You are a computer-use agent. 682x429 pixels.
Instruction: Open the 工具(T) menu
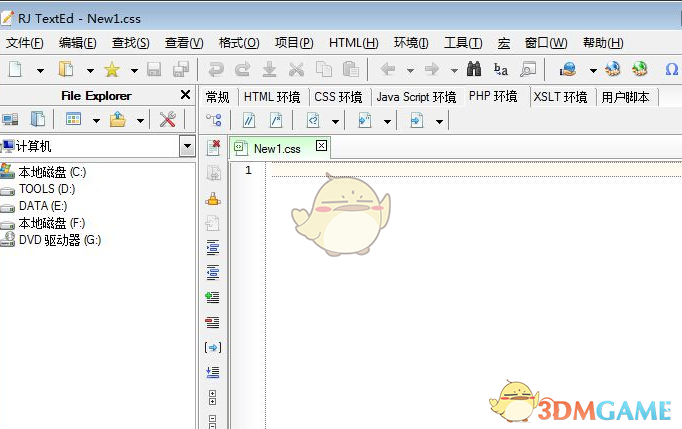click(x=463, y=43)
